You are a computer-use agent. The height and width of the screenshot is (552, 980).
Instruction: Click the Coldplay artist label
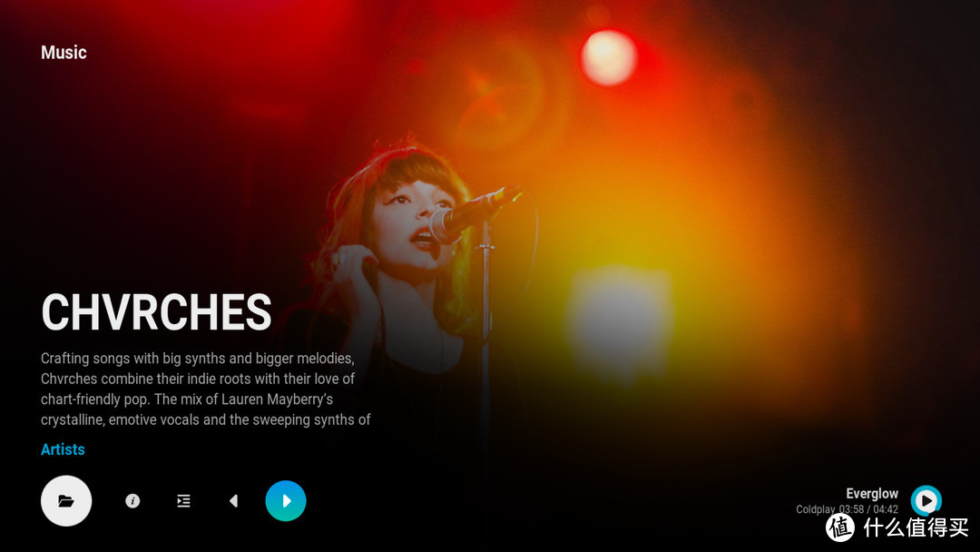pos(815,509)
